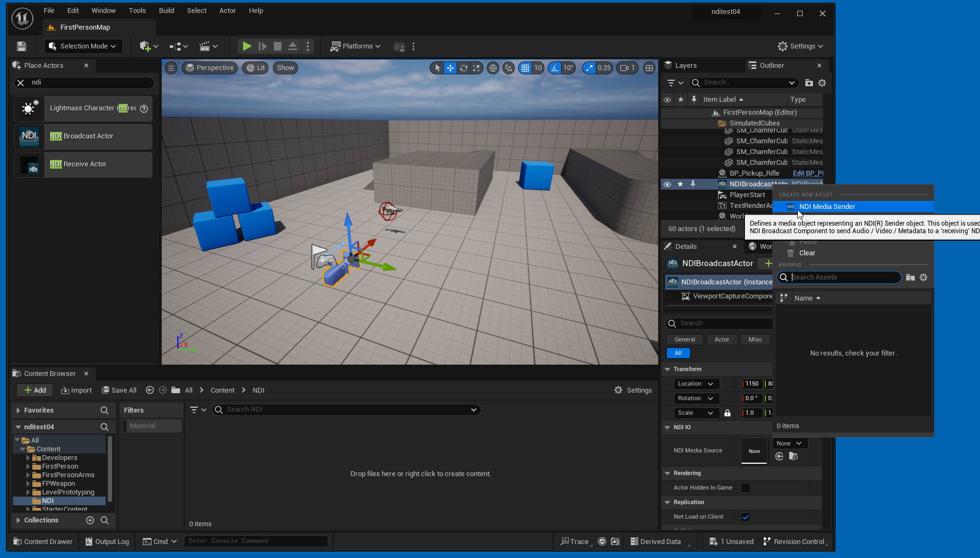Viewport: 980px width, 558px height.
Task: Uncheck Net Load on Client checkbox
Action: [x=746, y=517]
